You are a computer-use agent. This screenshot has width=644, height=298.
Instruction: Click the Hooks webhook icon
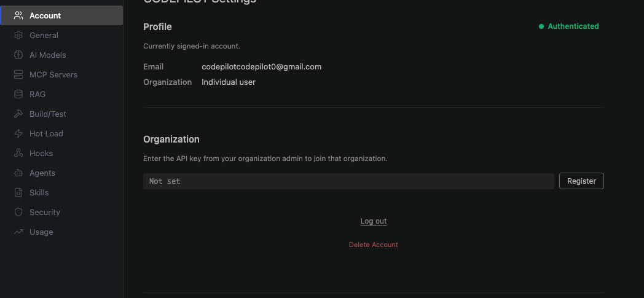coord(18,154)
